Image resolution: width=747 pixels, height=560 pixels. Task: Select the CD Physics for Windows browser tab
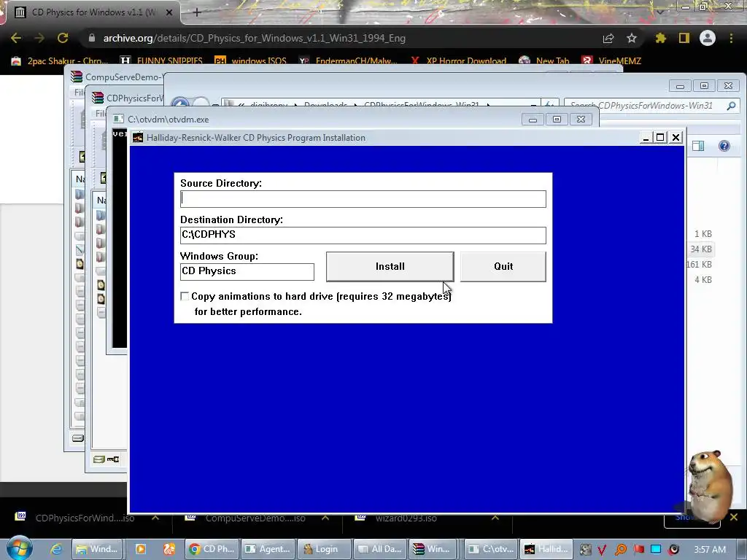tap(93, 12)
